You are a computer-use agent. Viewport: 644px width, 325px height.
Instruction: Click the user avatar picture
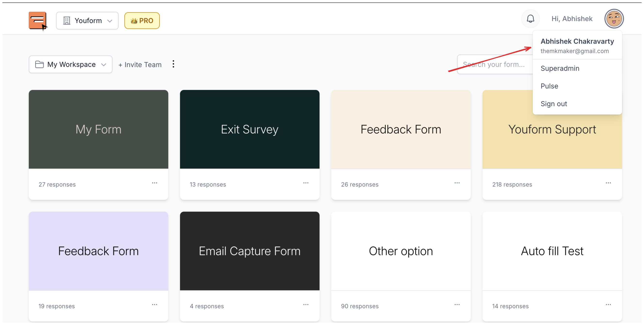pyautogui.click(x=614, y=19)
